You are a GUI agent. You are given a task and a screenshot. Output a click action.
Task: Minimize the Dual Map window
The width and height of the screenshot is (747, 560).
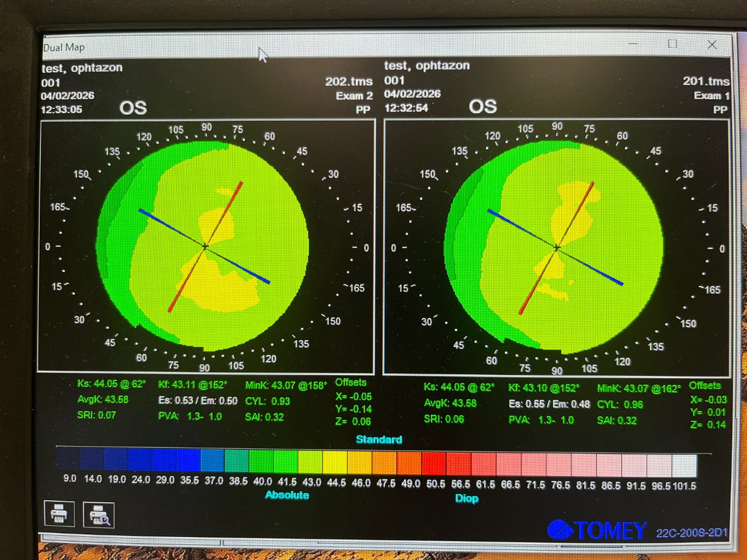click(x=633, y=44)
